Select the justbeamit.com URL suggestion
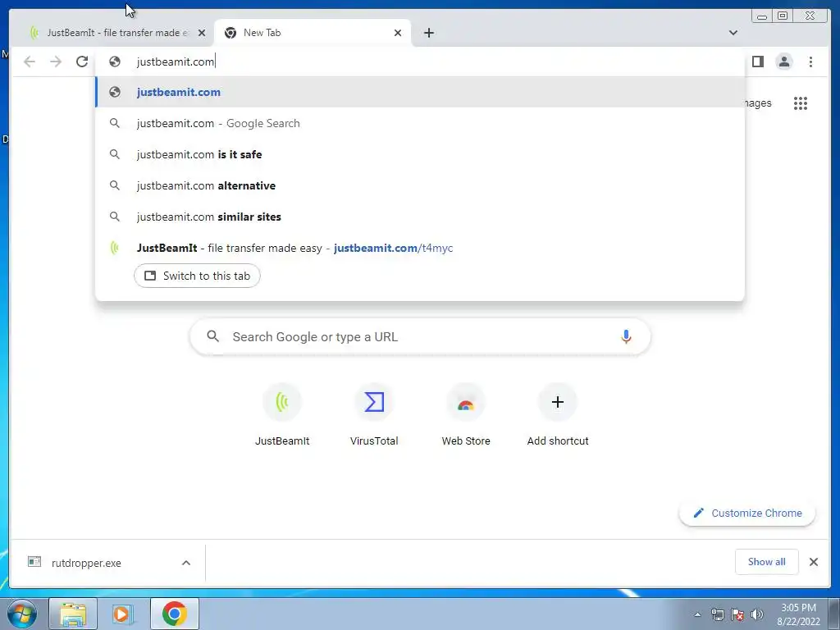 click(420, 92)
